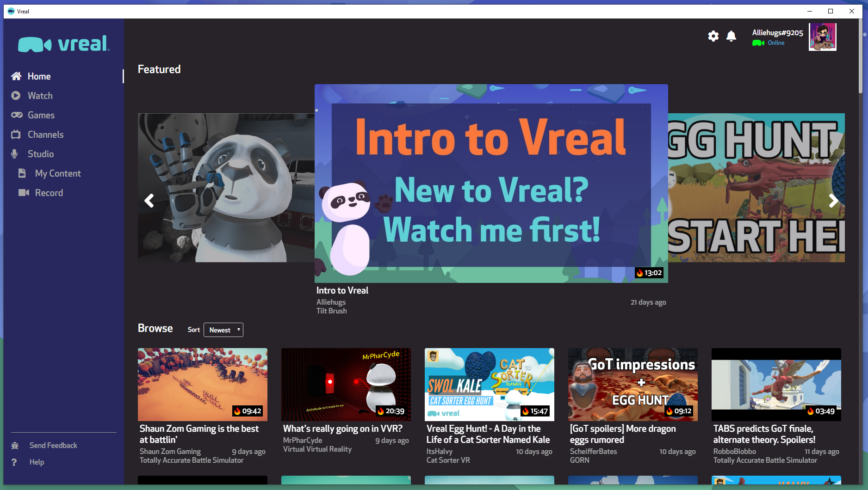Viewport: 868px width, 490px height.
Task: Open the Sort dropdown set to Newest
Action: [x=223, y=330]
